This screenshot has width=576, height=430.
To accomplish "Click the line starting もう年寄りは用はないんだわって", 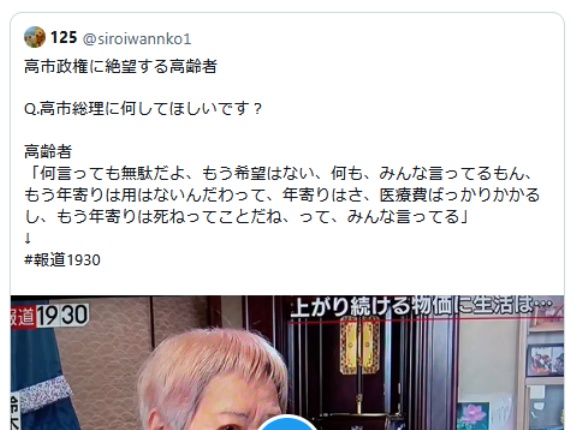I will (282, 195).
